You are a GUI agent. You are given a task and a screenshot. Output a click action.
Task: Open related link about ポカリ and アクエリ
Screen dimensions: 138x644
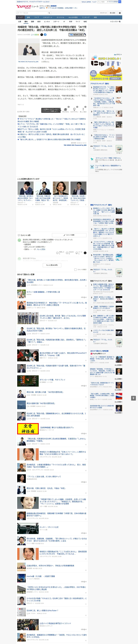coord(52,120)
